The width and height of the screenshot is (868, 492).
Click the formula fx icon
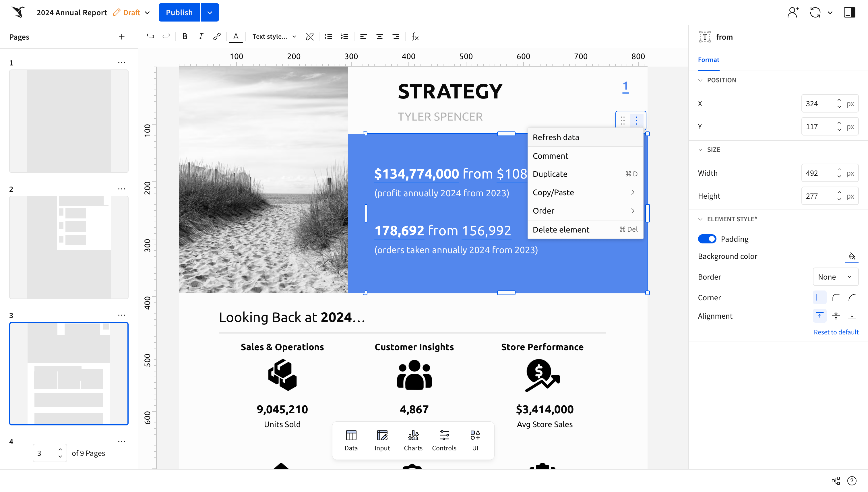415,36
